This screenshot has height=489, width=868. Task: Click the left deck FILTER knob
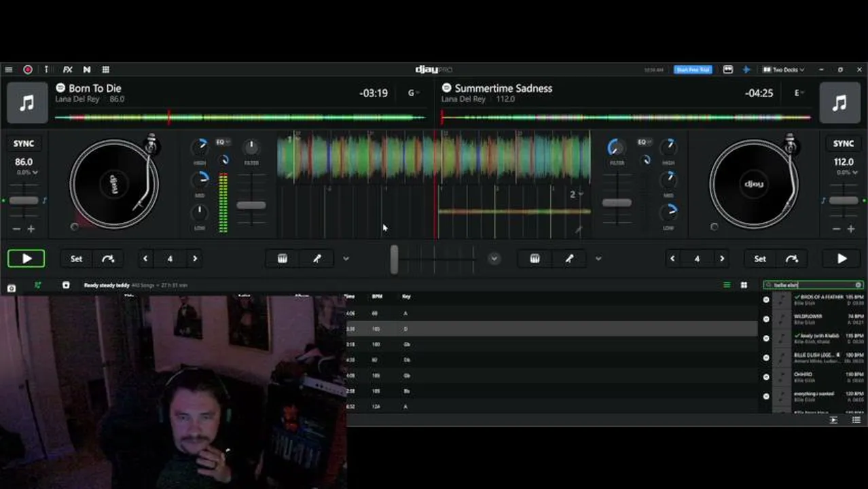[251, 147]
